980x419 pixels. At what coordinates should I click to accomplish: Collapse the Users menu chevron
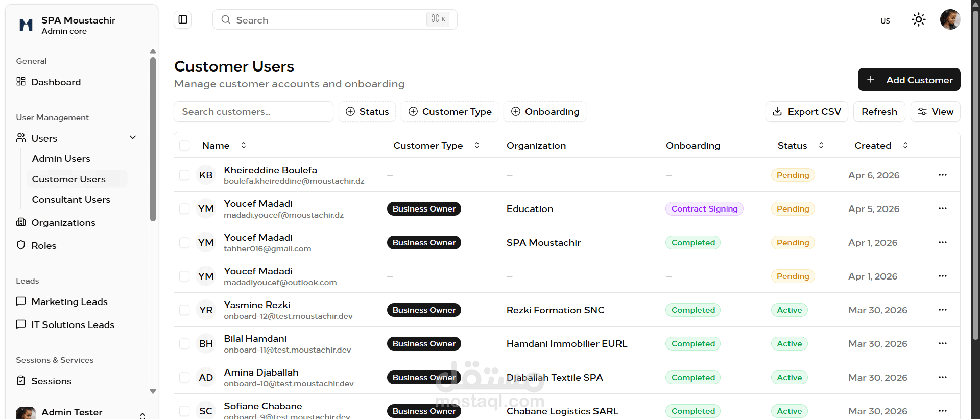[133, 138]
